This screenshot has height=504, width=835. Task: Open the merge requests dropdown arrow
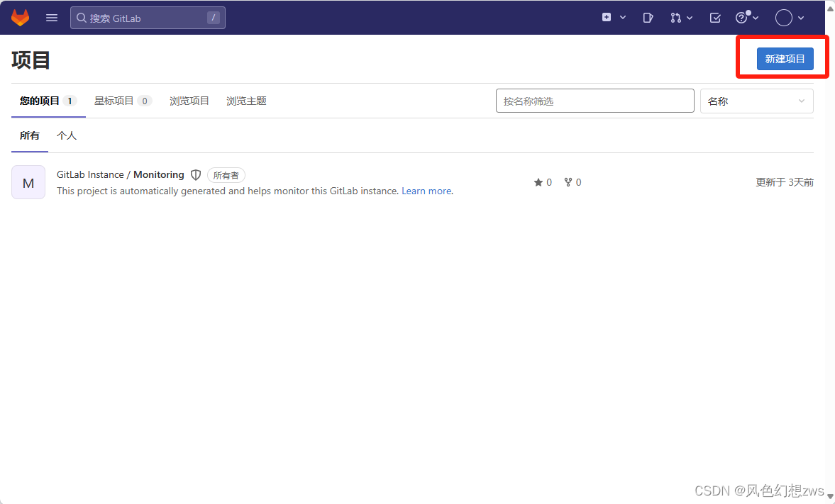tap(689, 17)
